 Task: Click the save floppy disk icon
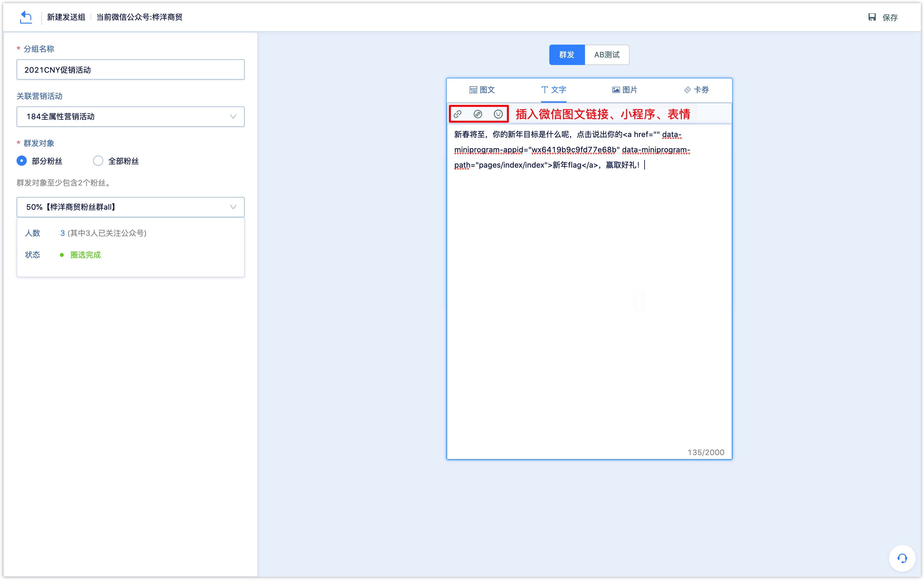click(872, 17)
